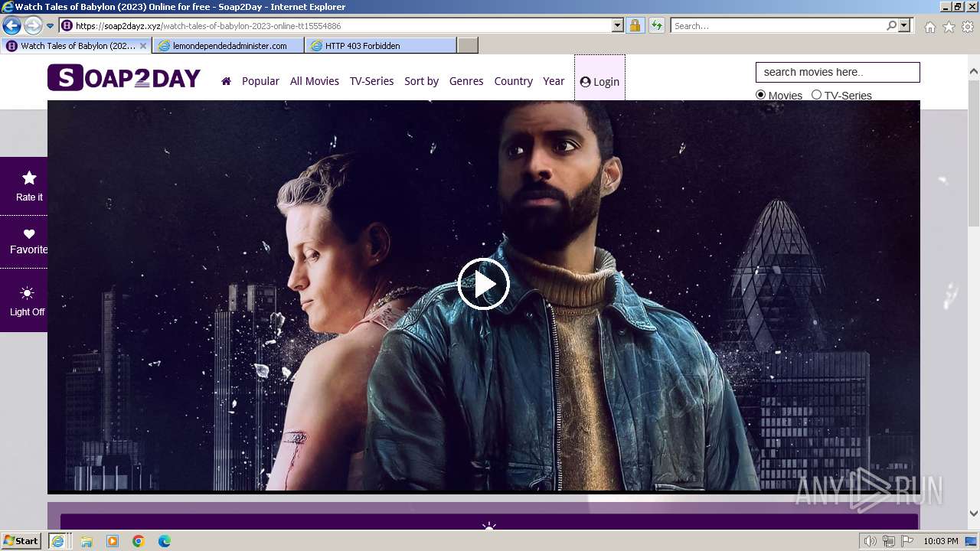This screenshot has width=980, height=551.
Task: Click Internet Explorer taskbar icon
Action: tap(57, 541)
